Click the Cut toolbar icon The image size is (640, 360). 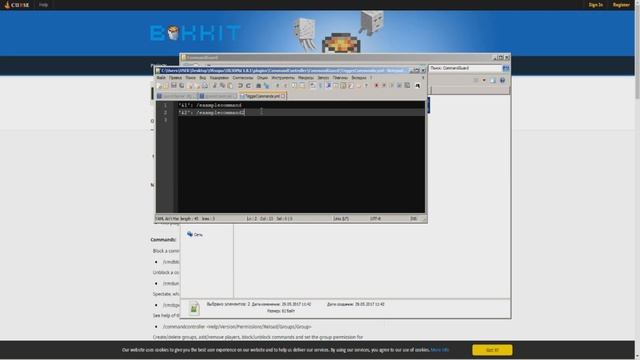click(214, 86)
